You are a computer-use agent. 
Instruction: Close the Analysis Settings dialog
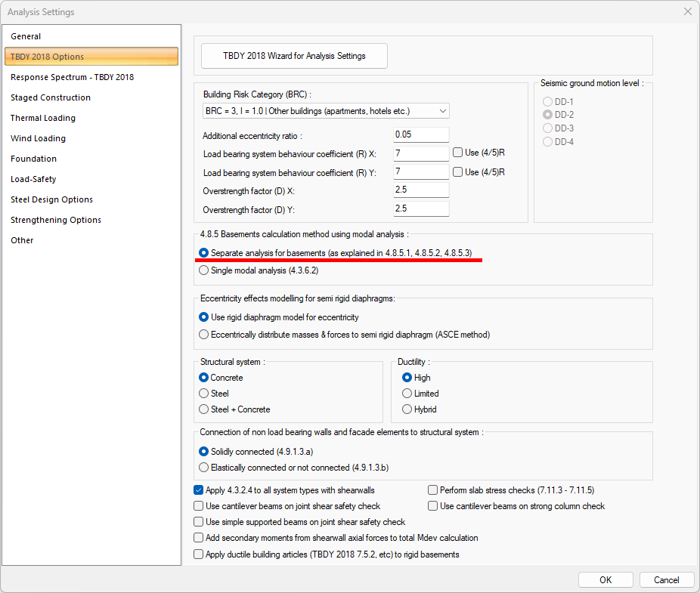[x=687, y=12]
